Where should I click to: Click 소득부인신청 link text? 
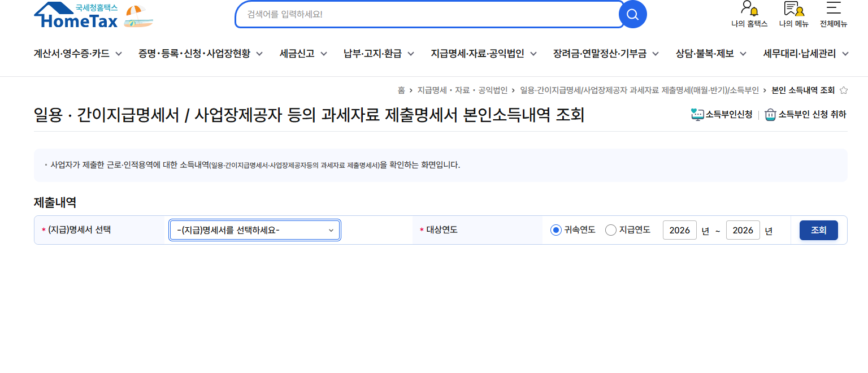[x=729, y=115]
